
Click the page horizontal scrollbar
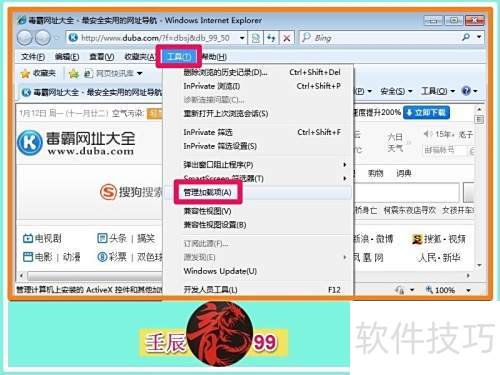pos(95,276)
